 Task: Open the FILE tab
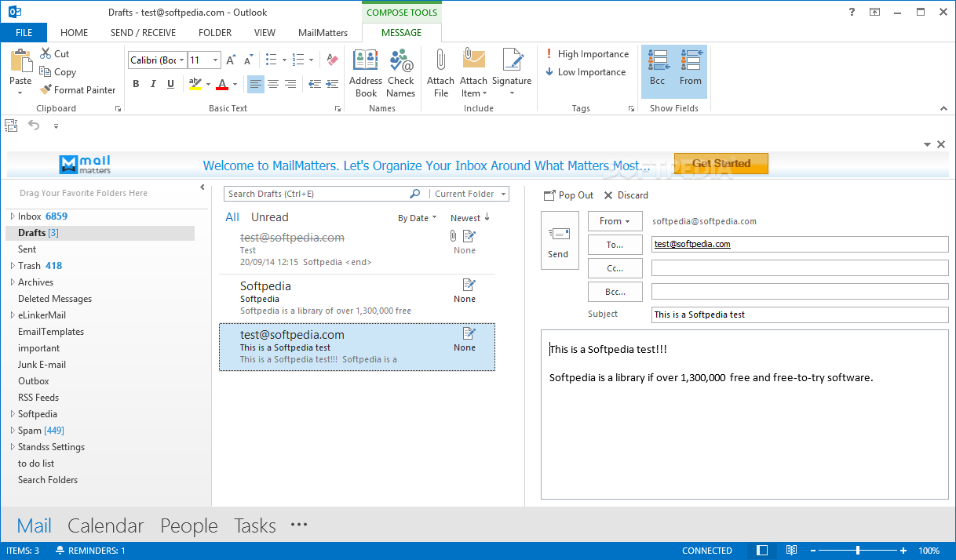tap(24, 33)
